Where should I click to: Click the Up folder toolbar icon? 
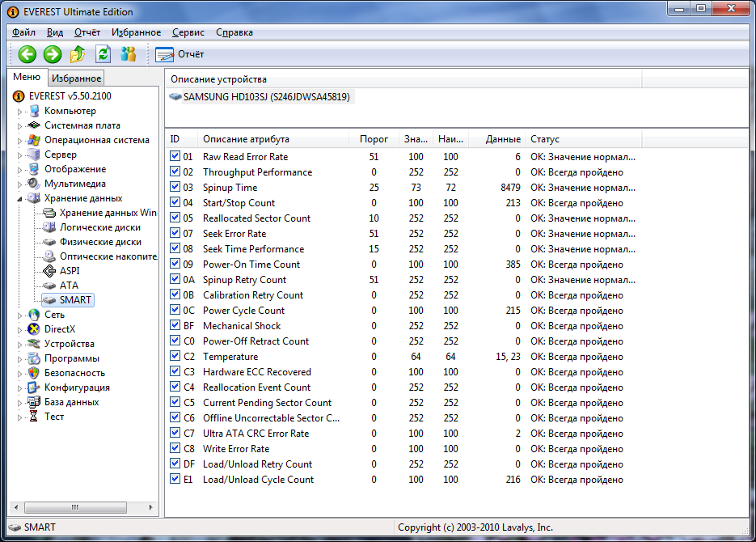pos(78,54)
